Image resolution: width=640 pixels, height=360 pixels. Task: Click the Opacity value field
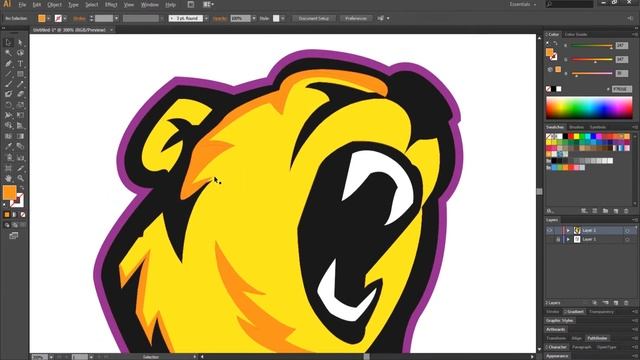(x=240, y=18)
